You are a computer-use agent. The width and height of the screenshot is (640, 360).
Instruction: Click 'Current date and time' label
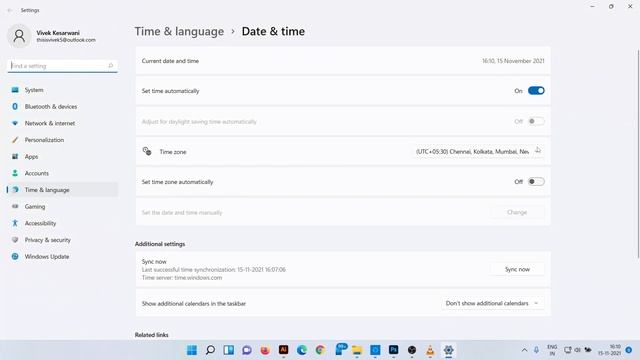pyautogui.click(x=170, y=61)
